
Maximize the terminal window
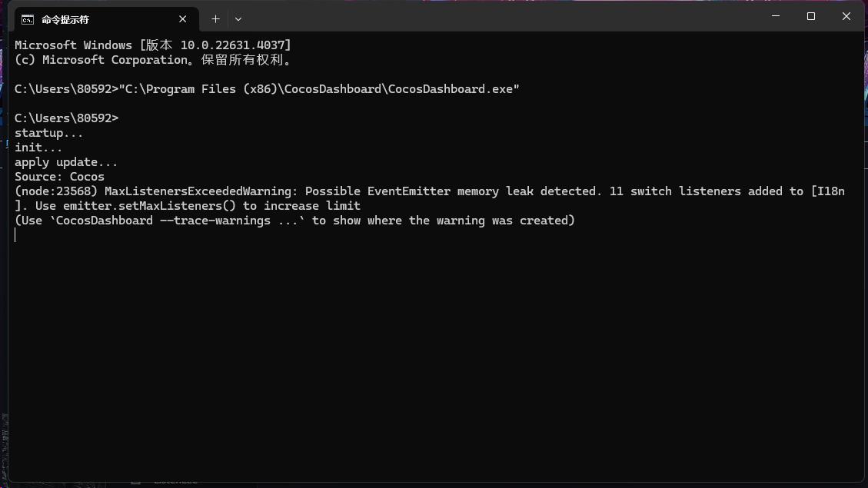[x=810, y=16]
